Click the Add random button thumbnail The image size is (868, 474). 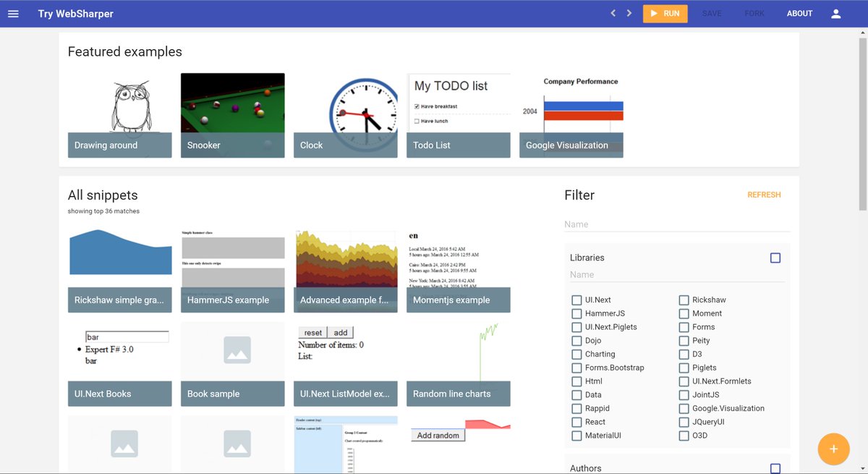pyautogui.click(x=438, y=435)
